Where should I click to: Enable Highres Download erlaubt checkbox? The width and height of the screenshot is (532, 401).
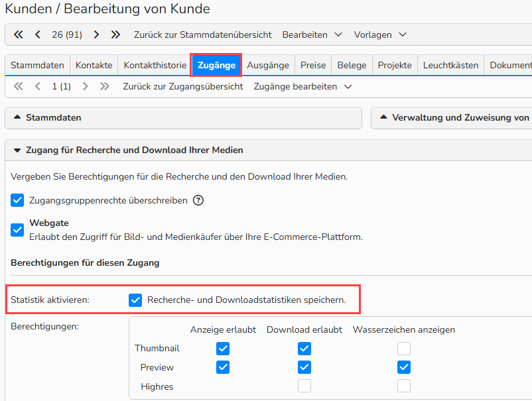[304, 386]
